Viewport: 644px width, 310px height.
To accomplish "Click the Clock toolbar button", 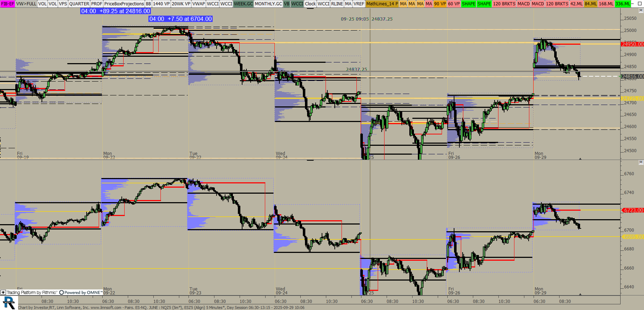I will coord(310,4).
